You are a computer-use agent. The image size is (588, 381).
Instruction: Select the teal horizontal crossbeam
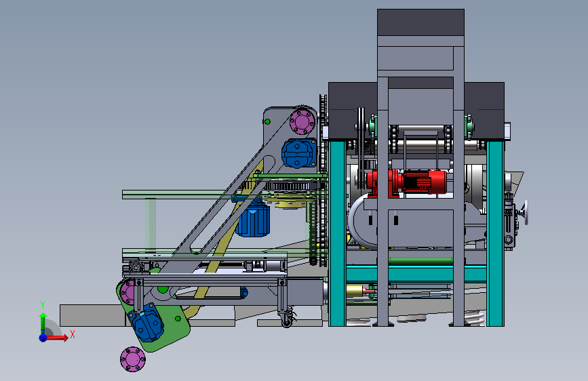[416, 274]
